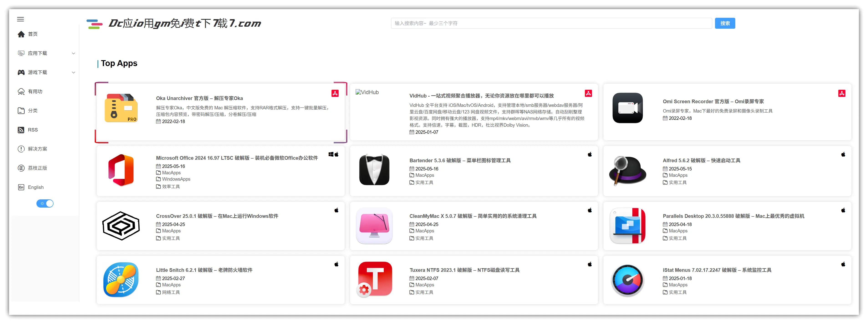Image resolution: width=868 pixels, height=324 pixels.
Task: Click the home icon next to 首页
Action: click(x=21, y=34)
